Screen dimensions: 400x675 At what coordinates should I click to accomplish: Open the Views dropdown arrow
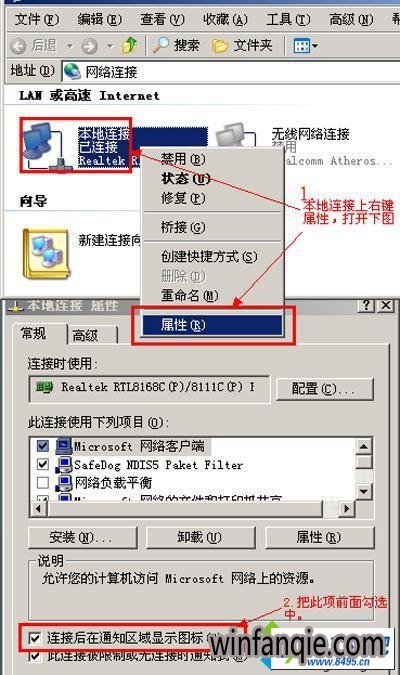(315, 46)
